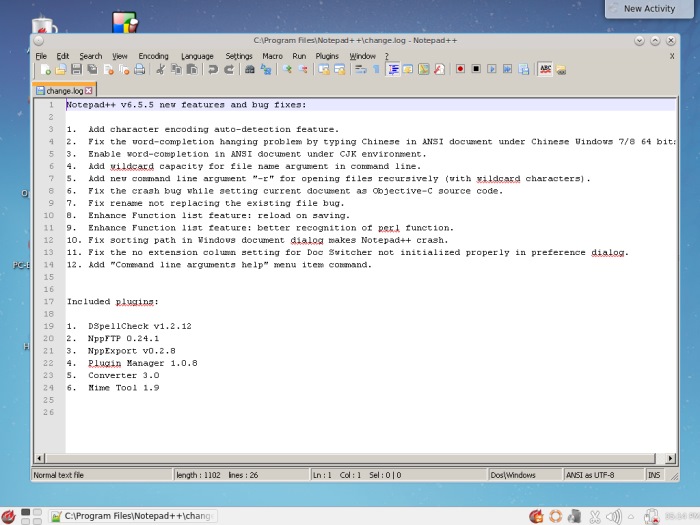Click the word 'DSpellCheck' on line 19
The width and height of the screenshot is (700, 525).
coord(118,326)
